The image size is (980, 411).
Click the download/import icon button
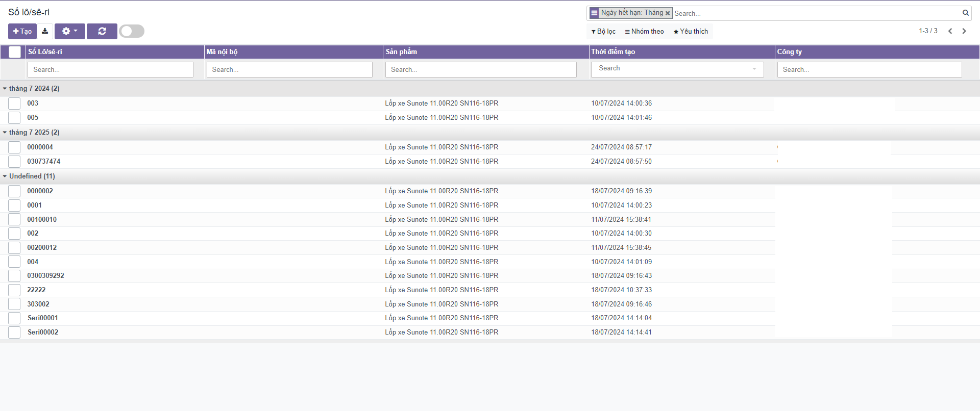(x=45, y=31)
